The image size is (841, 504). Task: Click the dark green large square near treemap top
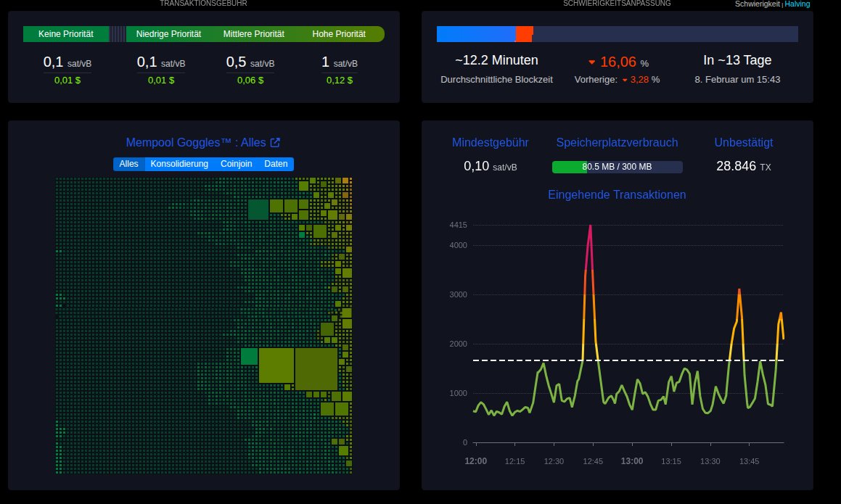pyautogui.click(x=258, y=209)
